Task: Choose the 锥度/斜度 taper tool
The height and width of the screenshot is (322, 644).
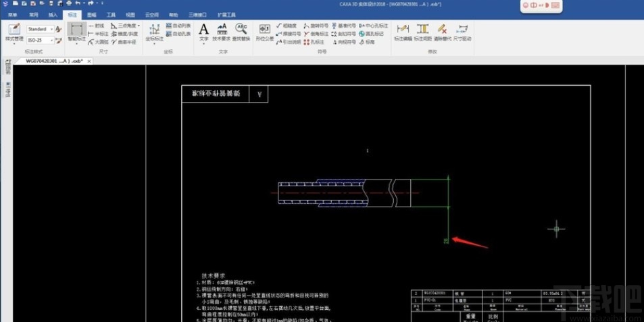Action: point(124,34)
